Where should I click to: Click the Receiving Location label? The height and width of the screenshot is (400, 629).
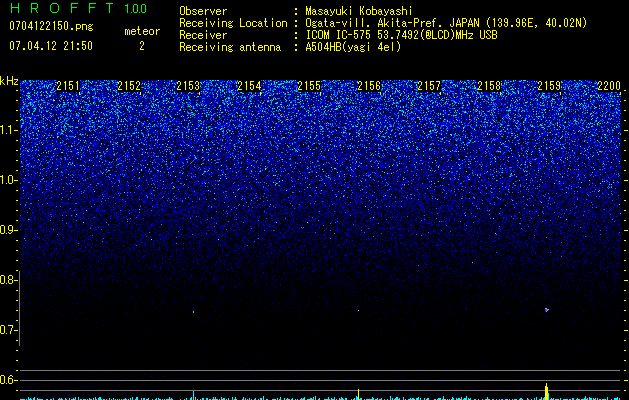[233, 23]
